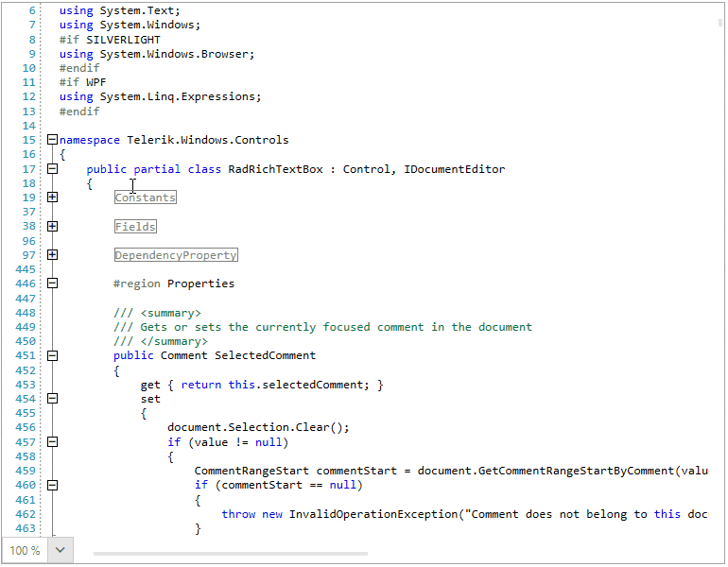728x567 pixels.
Task: Click the '<summary>' opening tag line
Action: pyautogui.click(x=157, y=313)
